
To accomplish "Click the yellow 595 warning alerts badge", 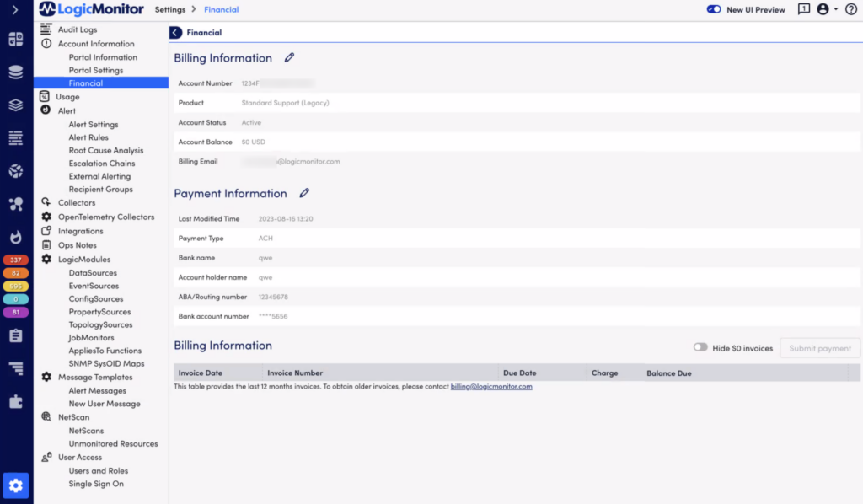I will coord(15,286).
